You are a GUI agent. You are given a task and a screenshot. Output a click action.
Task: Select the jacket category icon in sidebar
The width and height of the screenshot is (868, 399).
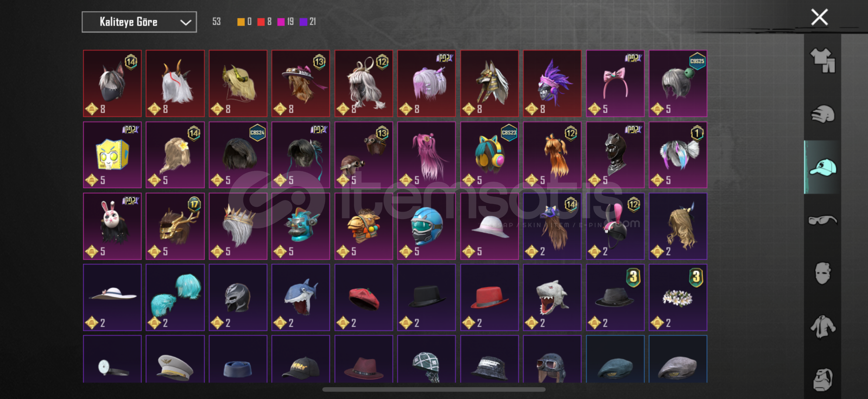pyautogui.click(x=823, y=327)
